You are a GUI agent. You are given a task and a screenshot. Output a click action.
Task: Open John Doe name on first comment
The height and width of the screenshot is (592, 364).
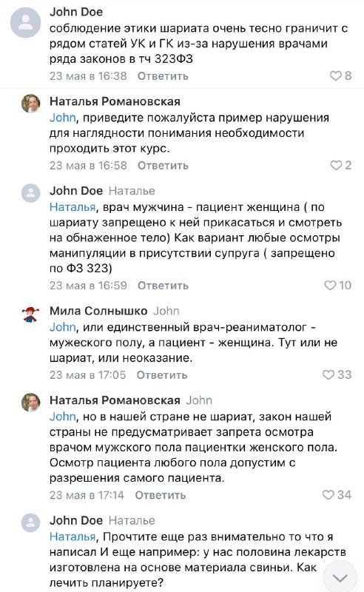(x=76, y=12)
